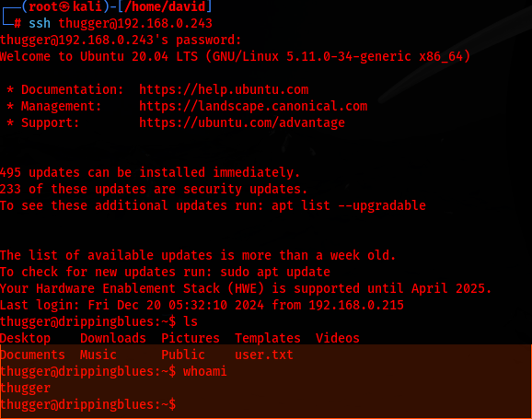This screenshot has width=532, height=419.
Task: Open the landscape.canonical.com management link
Action: click(253, 106)
